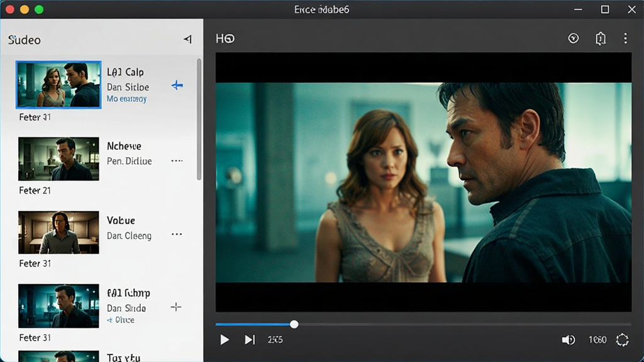Click the circular play icon in header

coord(574,38)
